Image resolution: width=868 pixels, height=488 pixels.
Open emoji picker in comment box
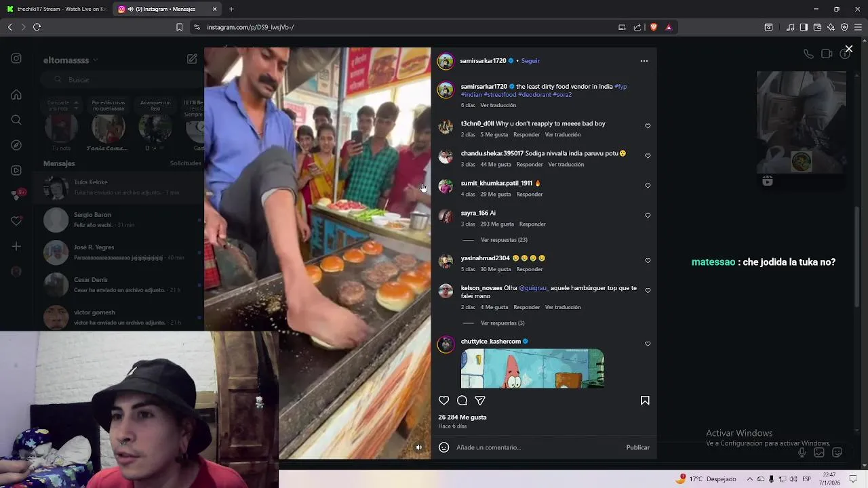(x=443, y=447)
